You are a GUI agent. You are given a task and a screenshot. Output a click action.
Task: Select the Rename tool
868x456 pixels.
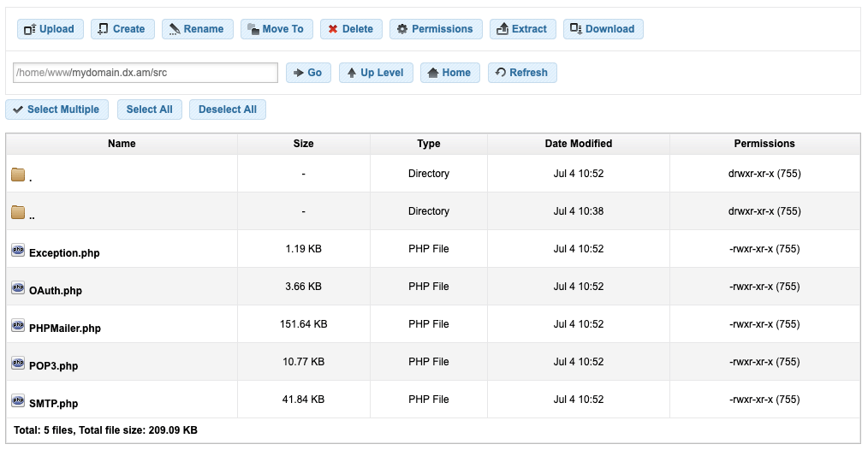pyautogui.click(x=196, y=29)
